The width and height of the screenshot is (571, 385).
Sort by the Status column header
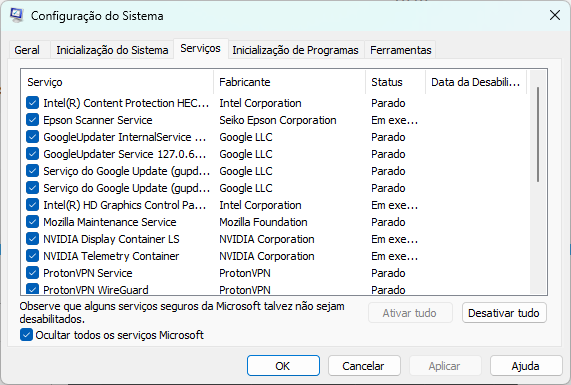(x=395, y=82)
